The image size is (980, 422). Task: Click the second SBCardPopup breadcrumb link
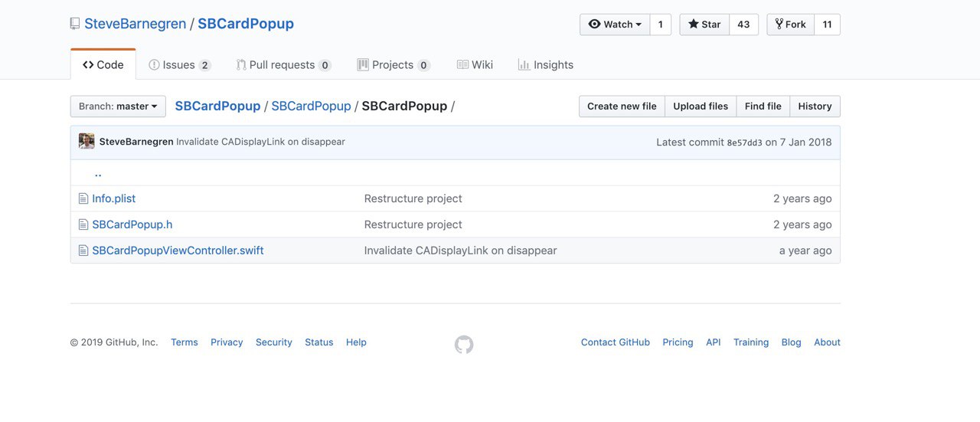point(311,106)
